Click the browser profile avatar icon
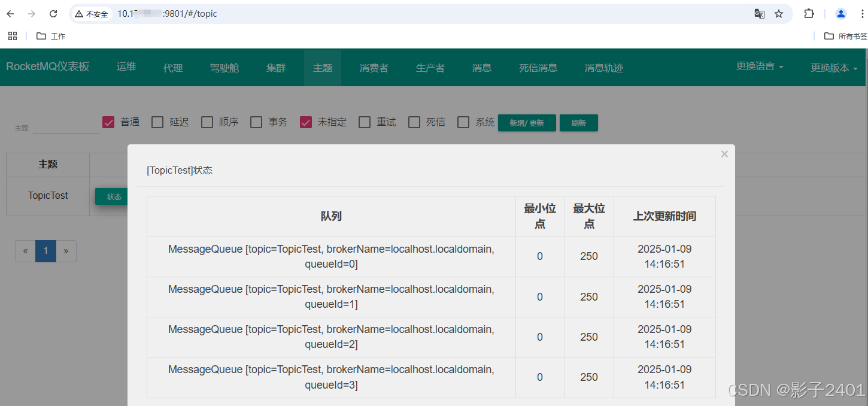The width and height of the screenshot is (868, 406). (840, 13)
